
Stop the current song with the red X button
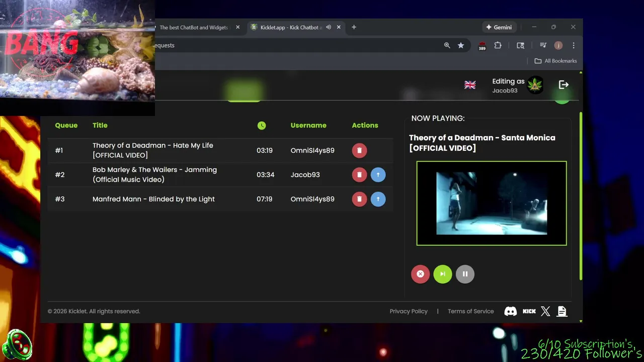[x=420, y=274]
